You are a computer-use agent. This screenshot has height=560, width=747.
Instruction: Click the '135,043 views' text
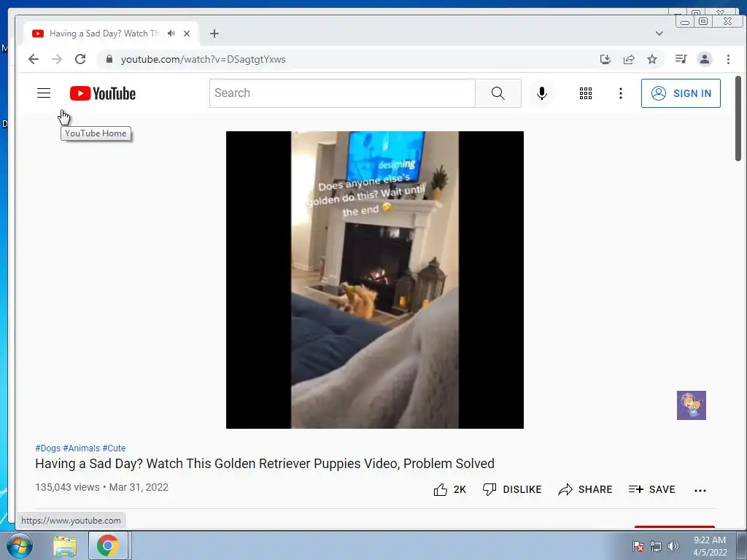[67, 487]
